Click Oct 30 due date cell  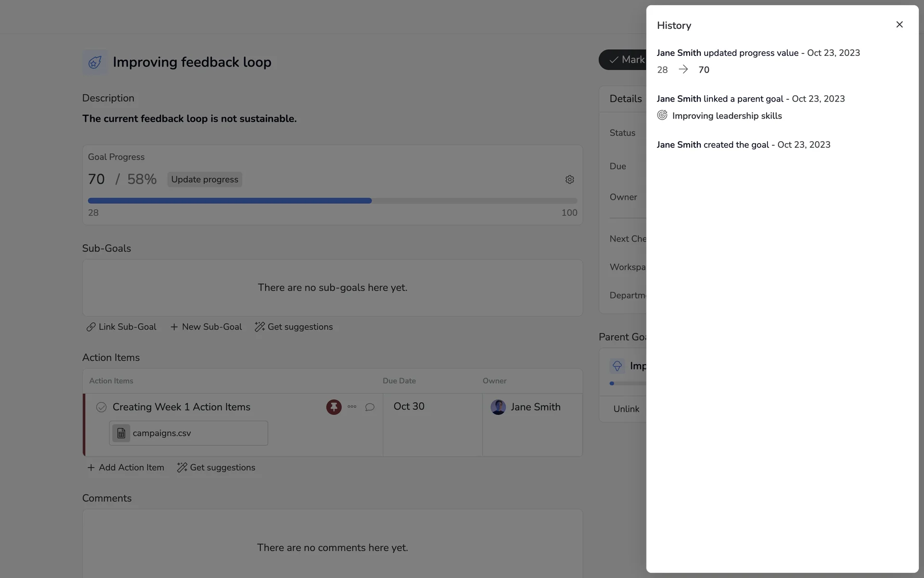tap(409, 407)
